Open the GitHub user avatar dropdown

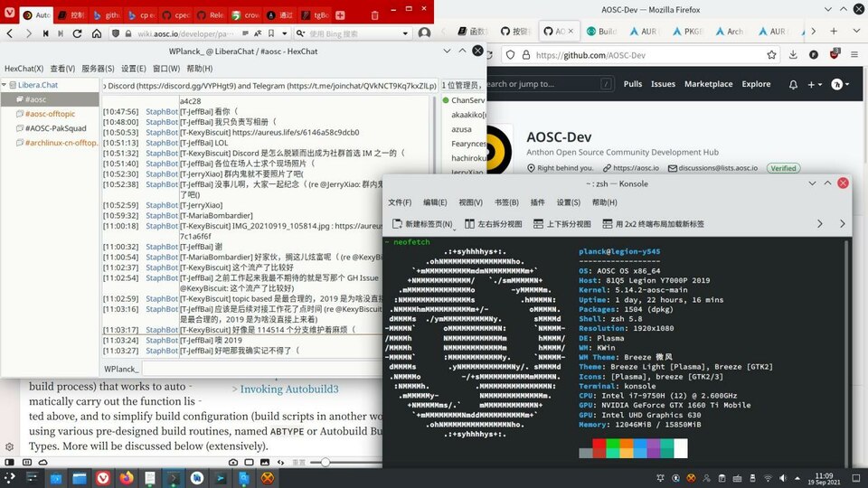842,84
